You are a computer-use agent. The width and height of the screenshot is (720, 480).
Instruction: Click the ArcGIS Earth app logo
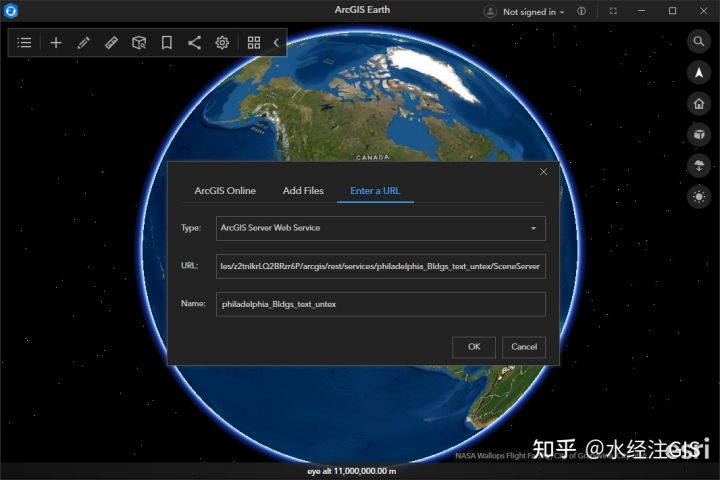coord(11,10)
